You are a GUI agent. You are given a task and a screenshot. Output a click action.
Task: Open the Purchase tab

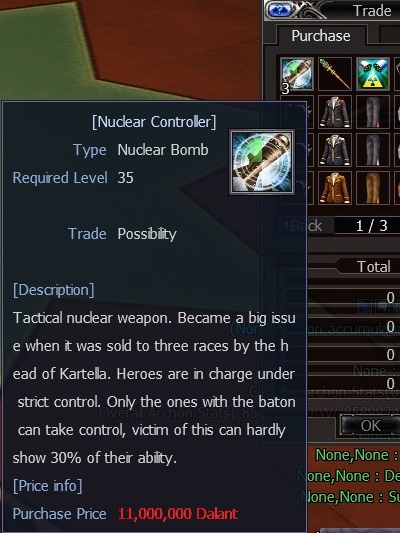[321, 36]
